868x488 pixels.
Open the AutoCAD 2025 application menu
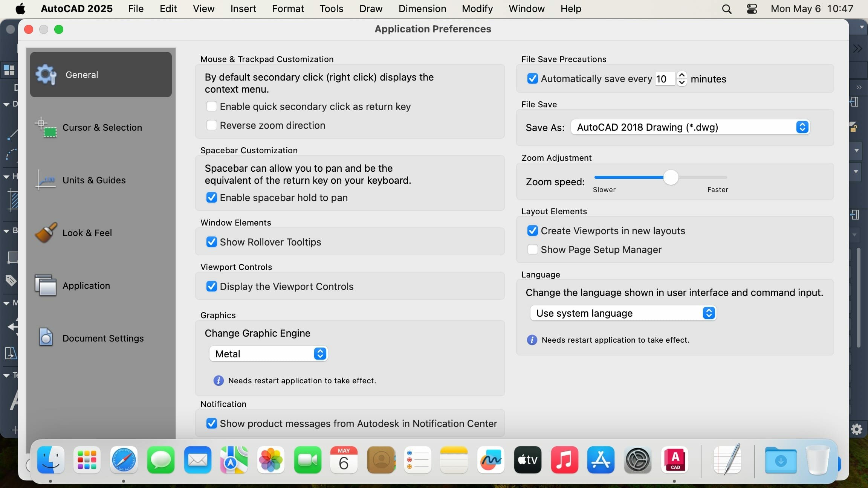pos(77,9)
